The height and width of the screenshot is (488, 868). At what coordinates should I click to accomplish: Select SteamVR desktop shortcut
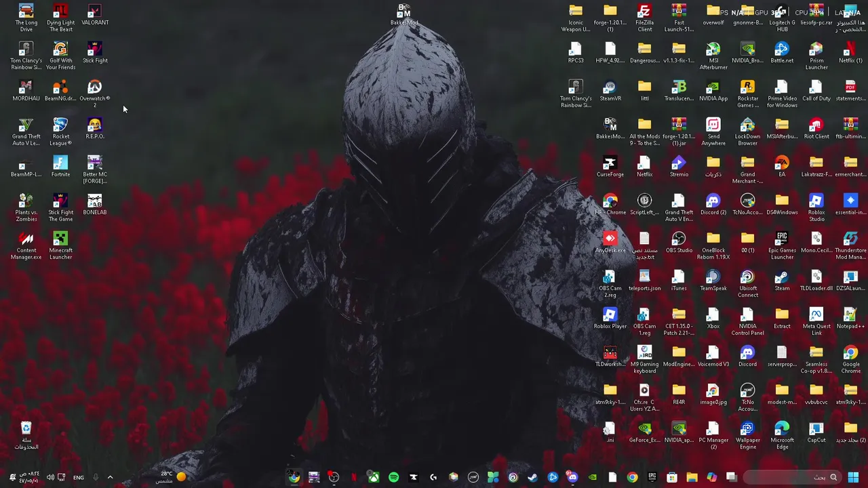[x=610, y=91]
